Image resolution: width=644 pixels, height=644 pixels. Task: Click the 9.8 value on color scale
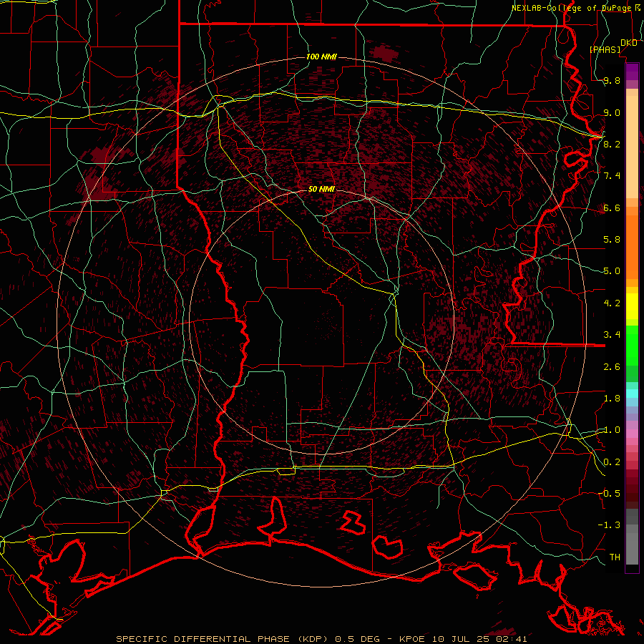tap(612, 81)
